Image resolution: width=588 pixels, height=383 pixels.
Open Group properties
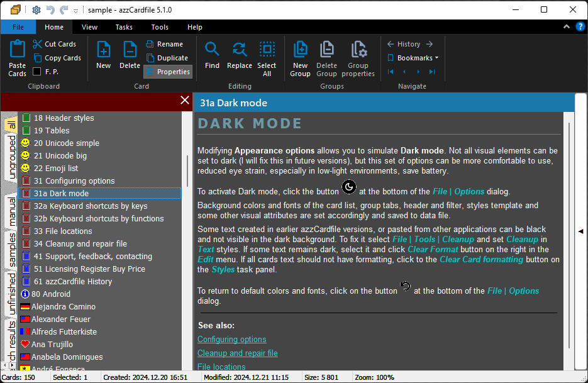point(358,58)
